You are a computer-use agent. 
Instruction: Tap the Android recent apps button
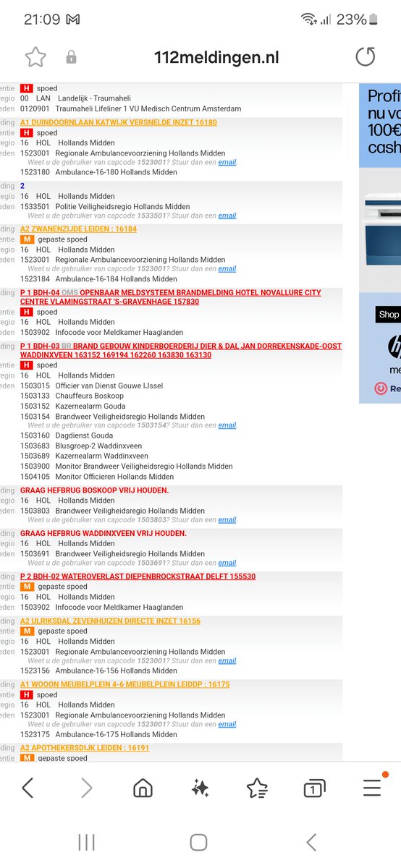(x=86, y=842)
